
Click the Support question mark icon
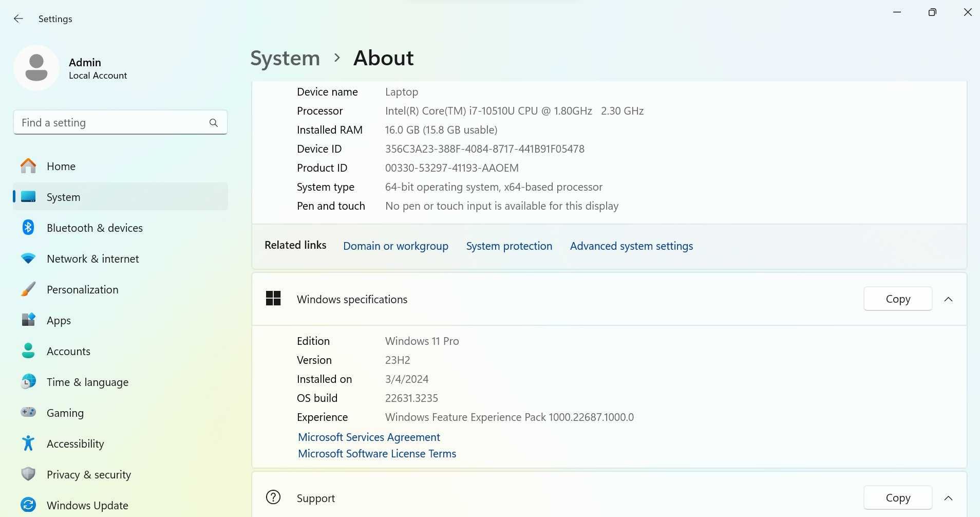pyautogui.click(x=273, y=497)
